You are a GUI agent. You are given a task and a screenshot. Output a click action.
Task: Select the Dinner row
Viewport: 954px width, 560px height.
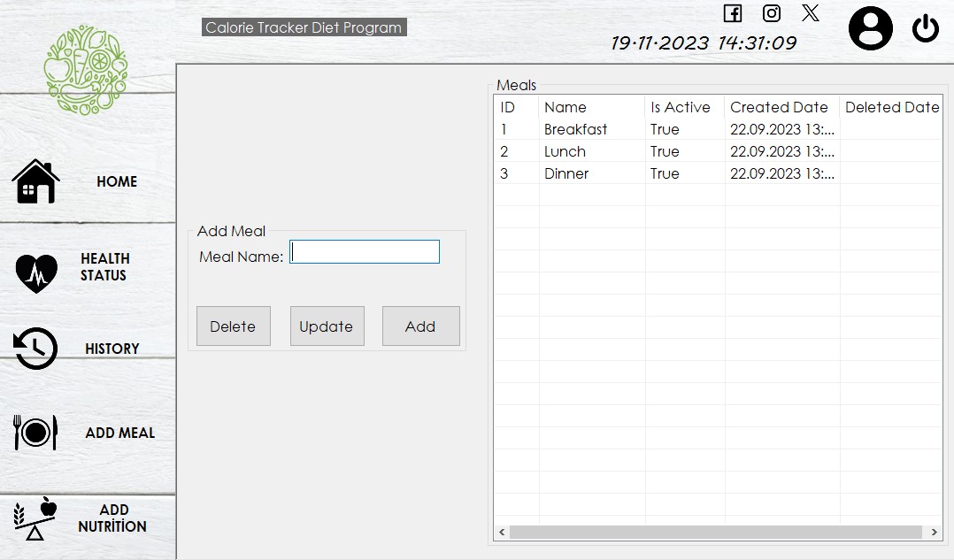click(718, 173)
